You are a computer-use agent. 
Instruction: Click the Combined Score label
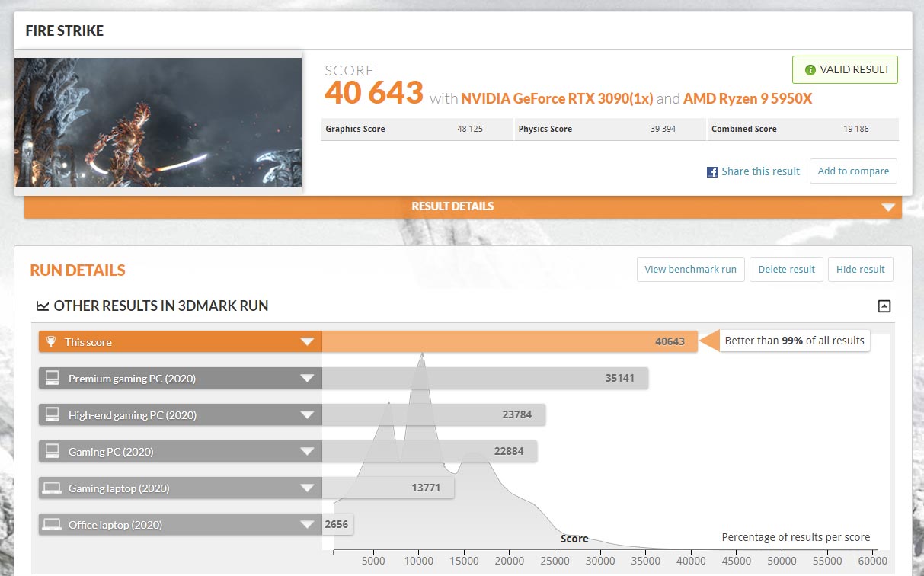pos(744,129)
